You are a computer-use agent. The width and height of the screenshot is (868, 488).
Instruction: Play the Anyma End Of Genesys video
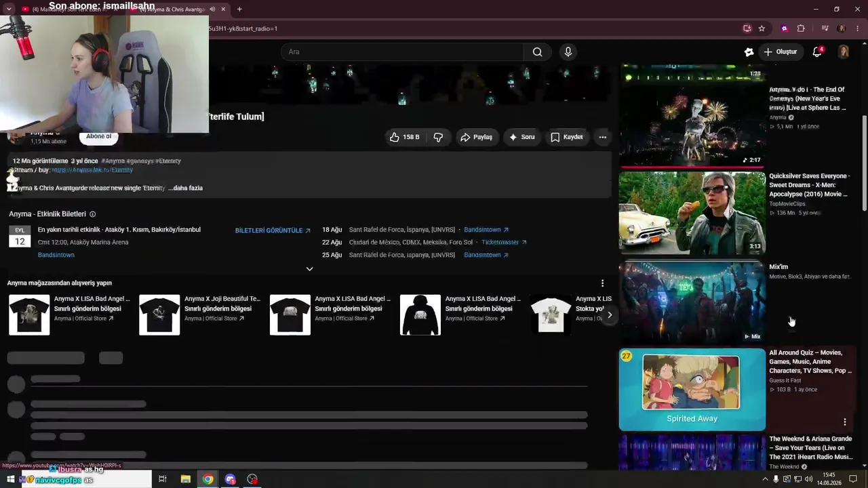[x=692, y=115]
